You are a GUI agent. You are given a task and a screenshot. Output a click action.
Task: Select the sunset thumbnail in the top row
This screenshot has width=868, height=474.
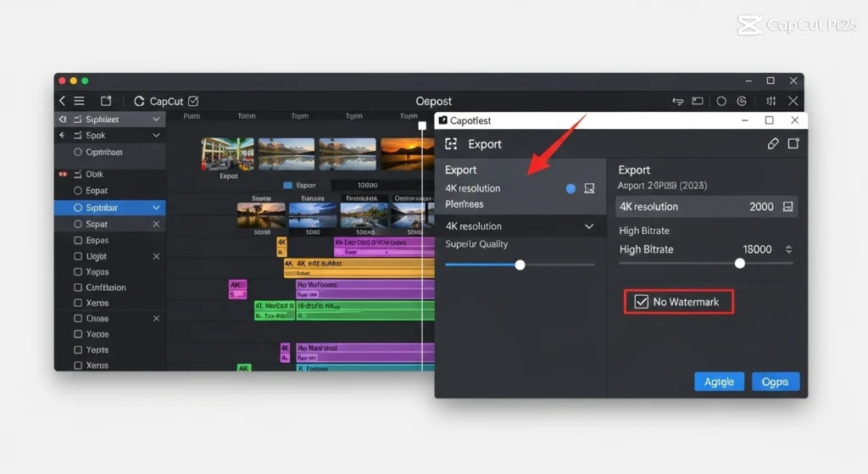[x=408, y=154]
